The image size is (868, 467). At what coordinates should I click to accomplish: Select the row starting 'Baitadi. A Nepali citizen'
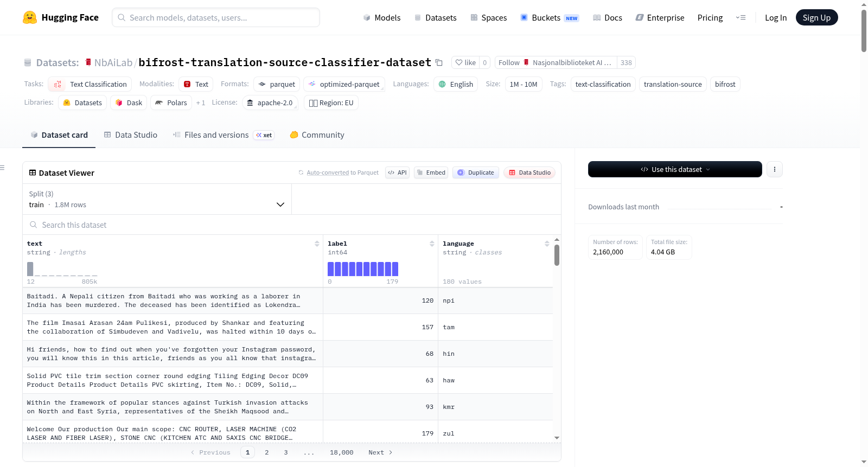(288, 300)
